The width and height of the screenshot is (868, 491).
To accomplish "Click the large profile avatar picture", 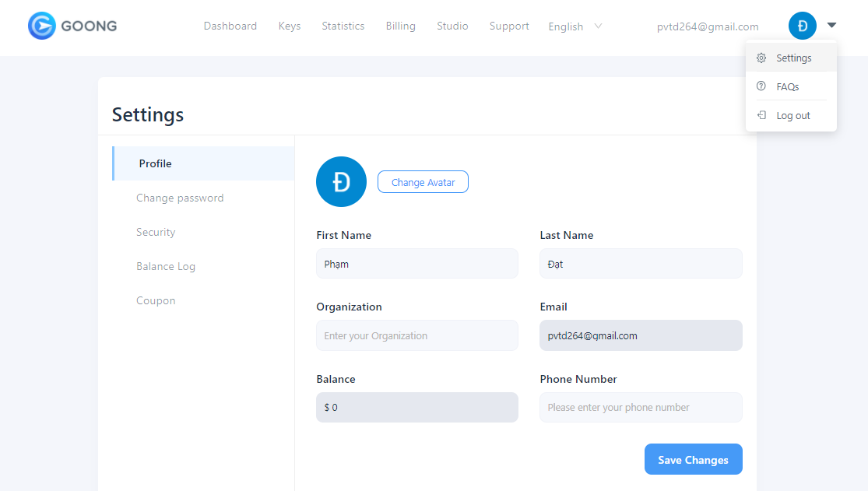I will click(341, 181).
